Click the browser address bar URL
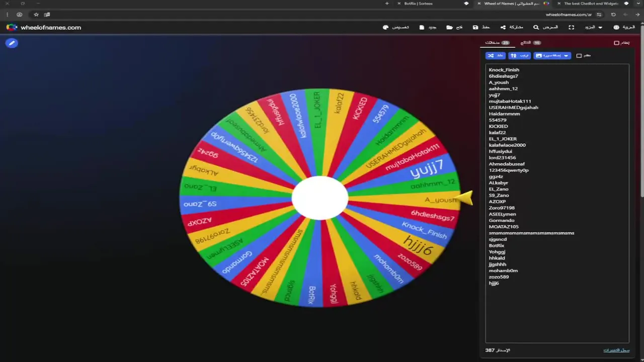The image size is (644, 362). pos(569,15)
